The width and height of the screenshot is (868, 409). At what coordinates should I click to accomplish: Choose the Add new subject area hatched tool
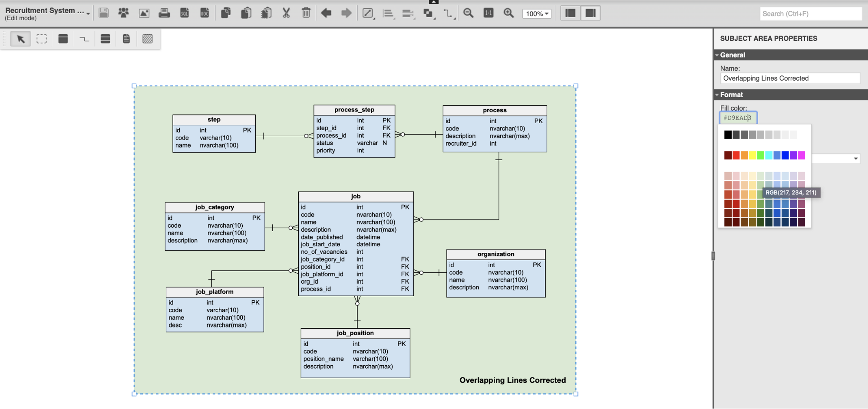(148, 39)
